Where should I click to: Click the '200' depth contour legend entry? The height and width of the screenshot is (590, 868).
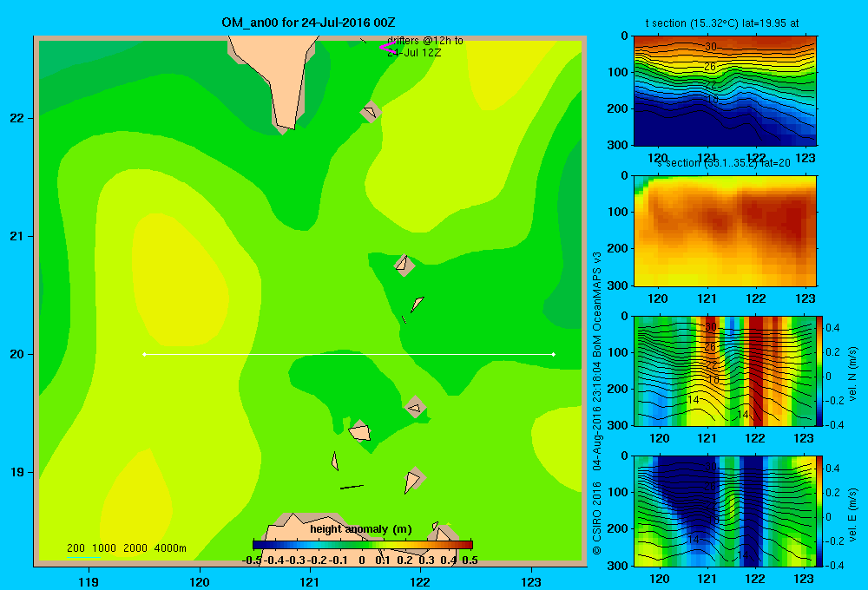point(76,548)
